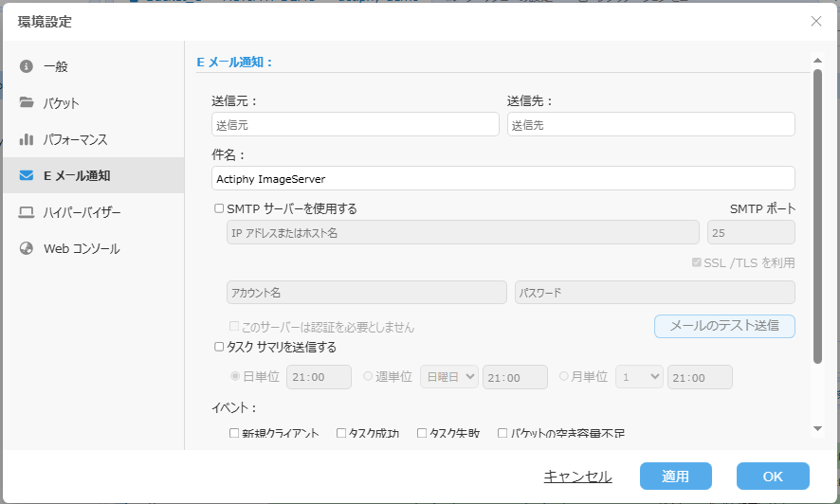
Task: Click the weekly time field after 日曜日
Action: click(515, 377)
